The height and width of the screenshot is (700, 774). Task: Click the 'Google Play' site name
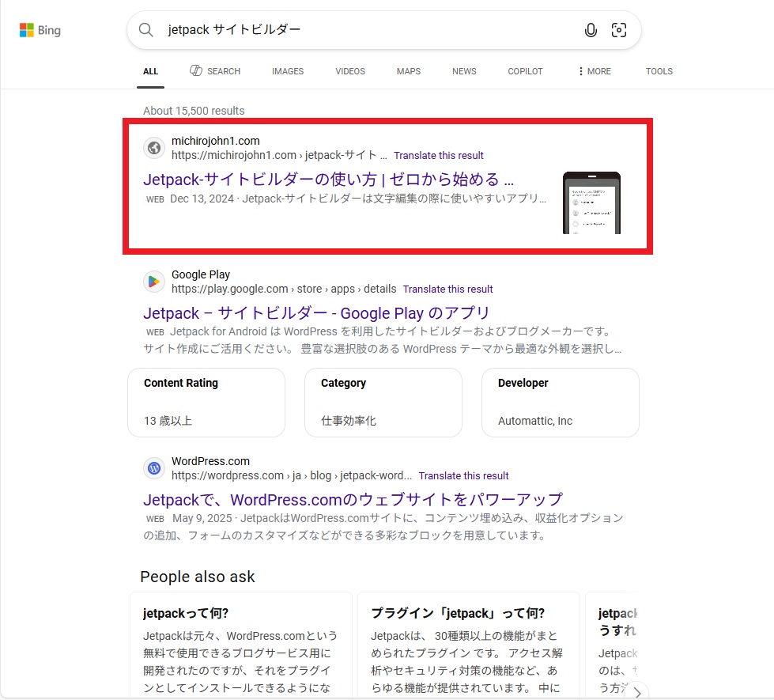pyautogui.click(x=200, y=274)
